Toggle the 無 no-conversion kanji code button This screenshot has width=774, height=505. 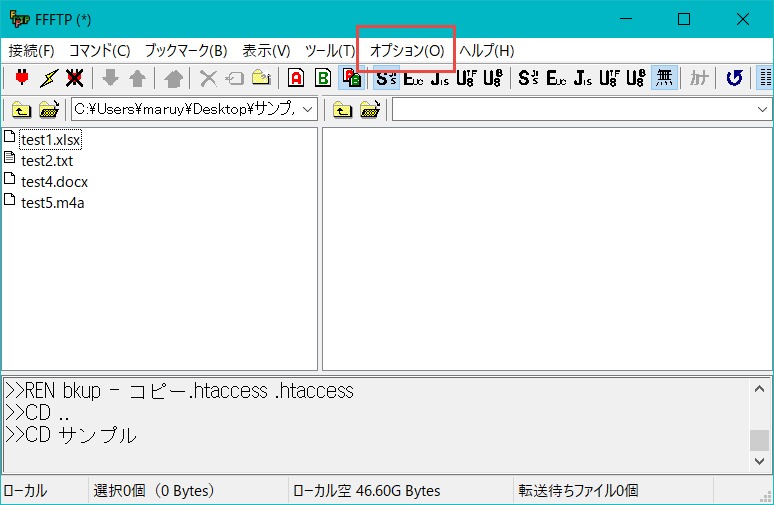(663, 78)
